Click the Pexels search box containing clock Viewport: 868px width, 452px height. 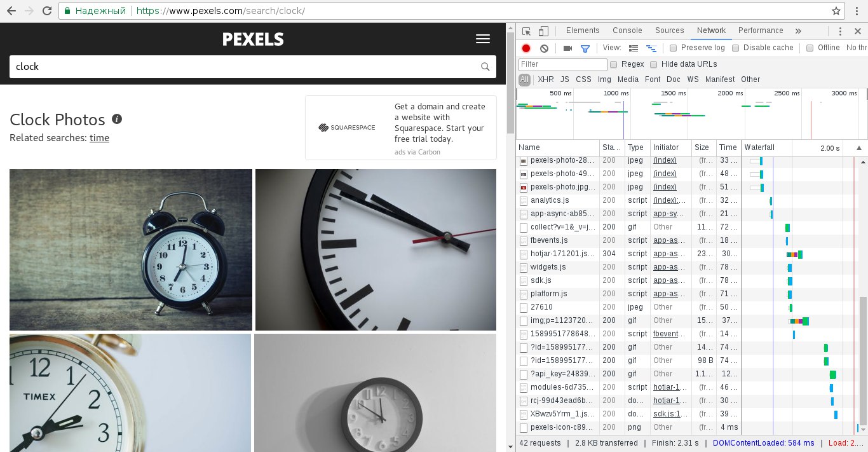click(x=253, y=67)
